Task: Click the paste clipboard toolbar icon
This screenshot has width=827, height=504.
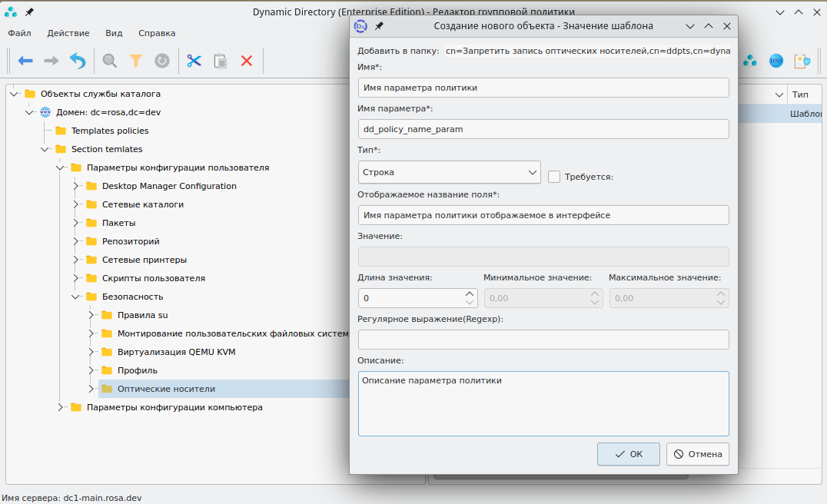Action: (221, 61)
